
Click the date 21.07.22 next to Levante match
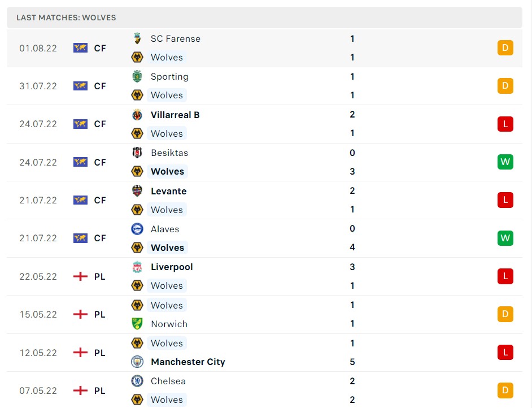(x=38, y=200)
